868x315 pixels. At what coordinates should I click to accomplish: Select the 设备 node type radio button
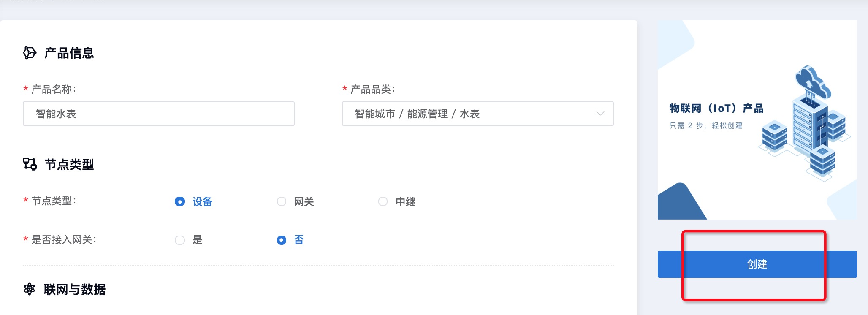180,202
